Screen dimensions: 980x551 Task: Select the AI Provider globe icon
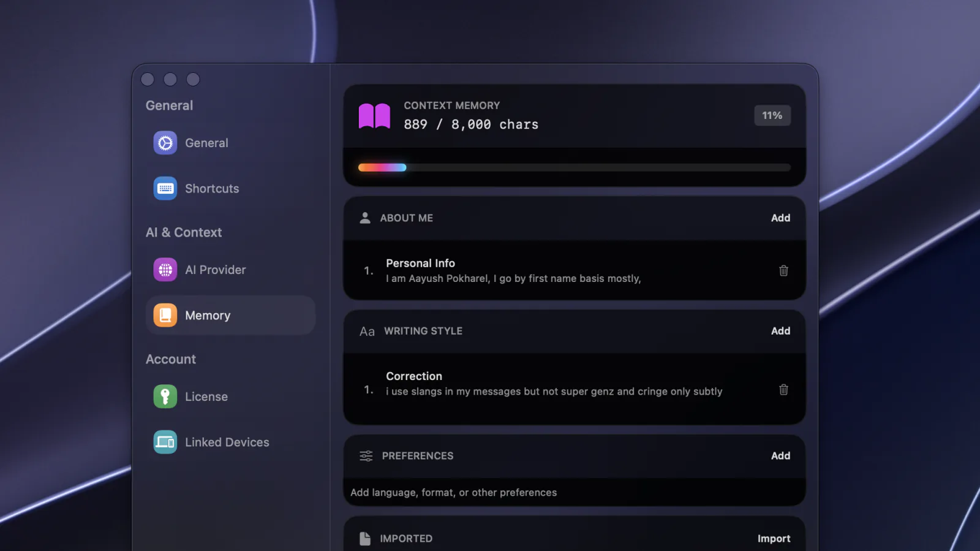pyautogui.click(x=165, y=270)
